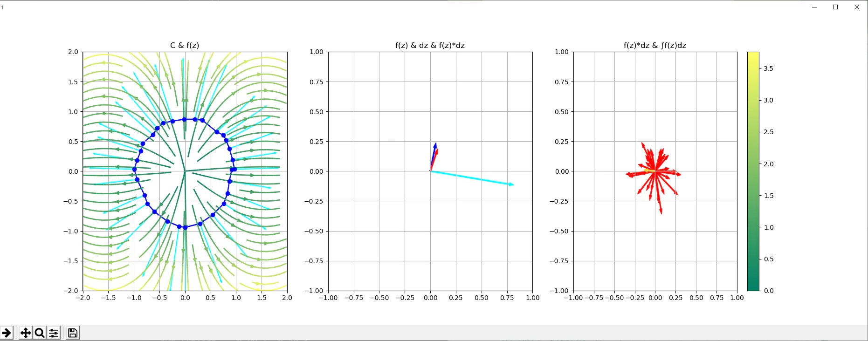Click the short blue dz arrow in middle plot
Viewport: 868px width, 341px height.
coord(433,157)
